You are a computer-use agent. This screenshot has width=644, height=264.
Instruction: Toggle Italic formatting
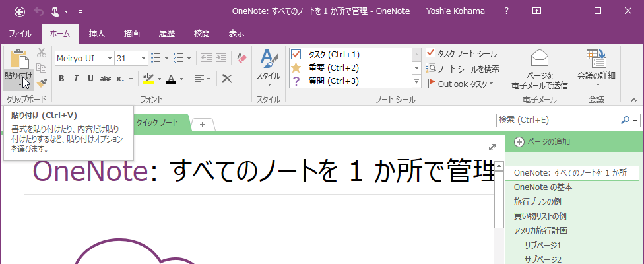click(x=76, y=79)
